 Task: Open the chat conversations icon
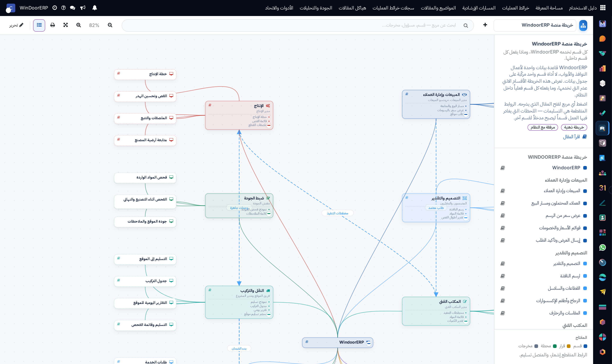[72, 8]
